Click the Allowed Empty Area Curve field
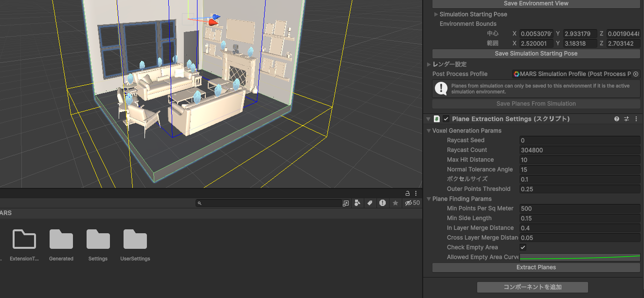The image size is (644, 298). (580, 257)
